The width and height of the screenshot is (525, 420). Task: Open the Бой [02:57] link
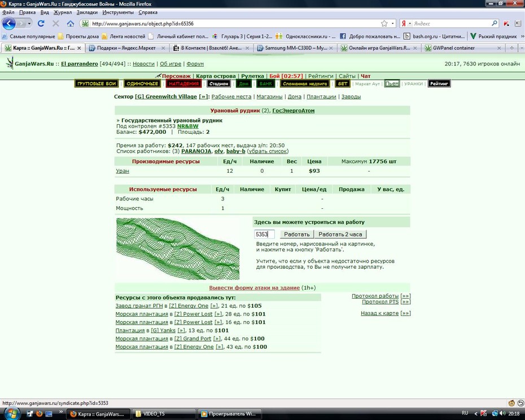286,76
